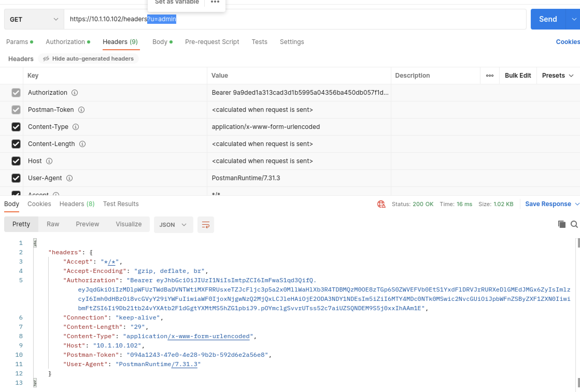Uncheck Content-Type header checkbox
Viewport: 580px width, 392px height.
[16, 127]
